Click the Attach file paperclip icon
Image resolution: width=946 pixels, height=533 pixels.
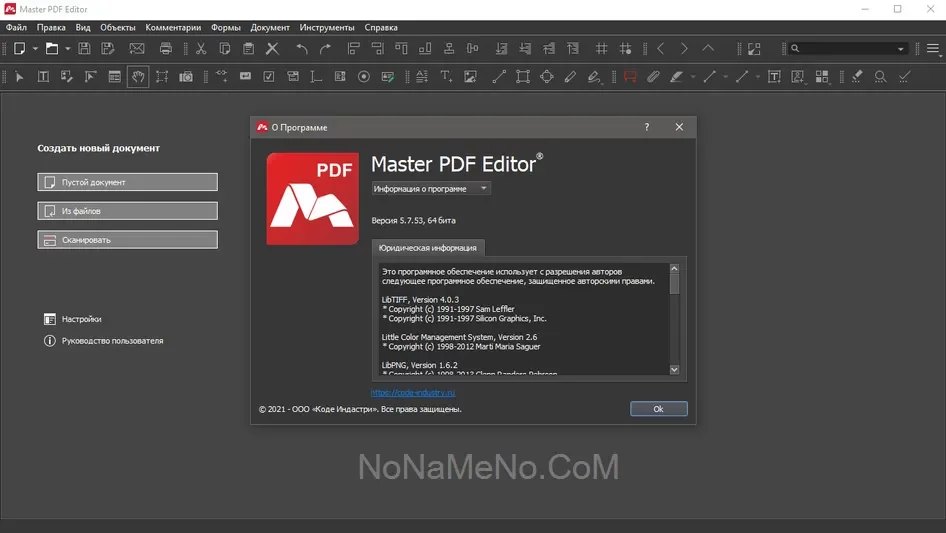click(x=653, y=77)
